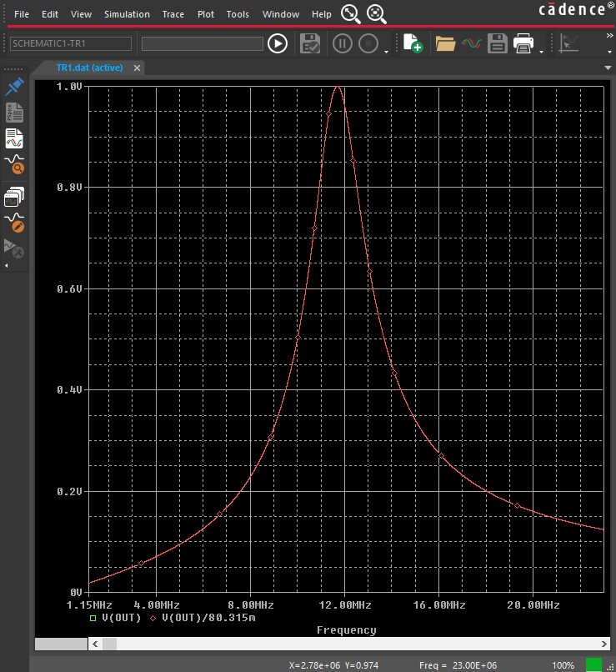Open the tab list dropdown arrow

(x=608, y=68)
